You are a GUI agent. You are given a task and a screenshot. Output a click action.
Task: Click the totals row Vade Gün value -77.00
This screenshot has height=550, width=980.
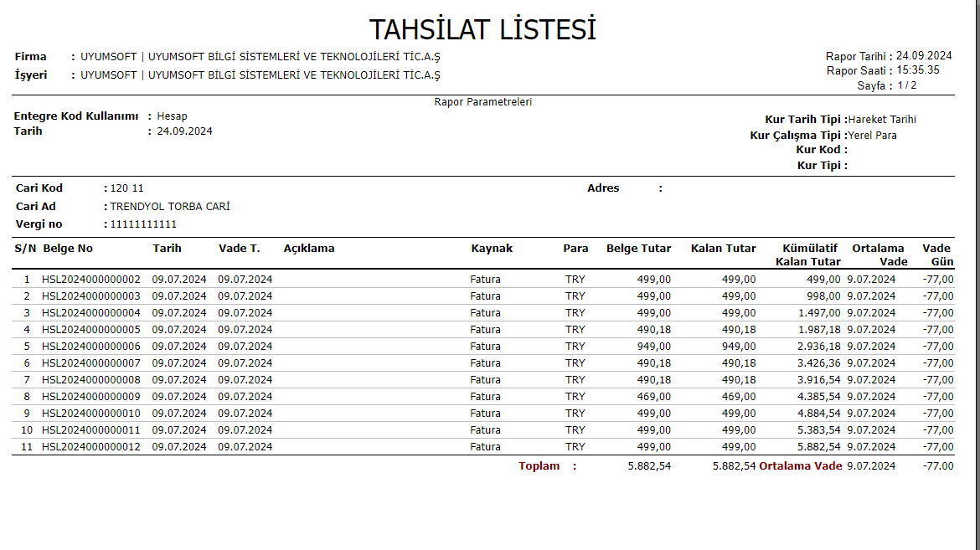tap(938, 466)
